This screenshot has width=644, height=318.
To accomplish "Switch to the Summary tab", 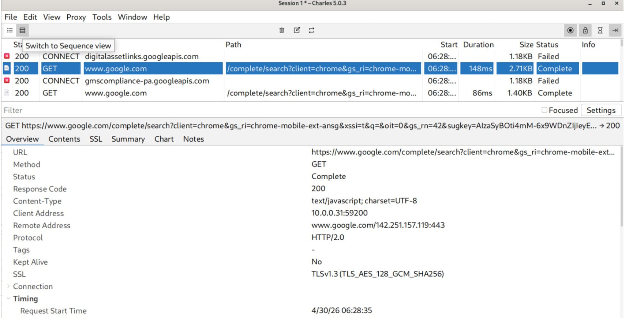I will 128,139.
